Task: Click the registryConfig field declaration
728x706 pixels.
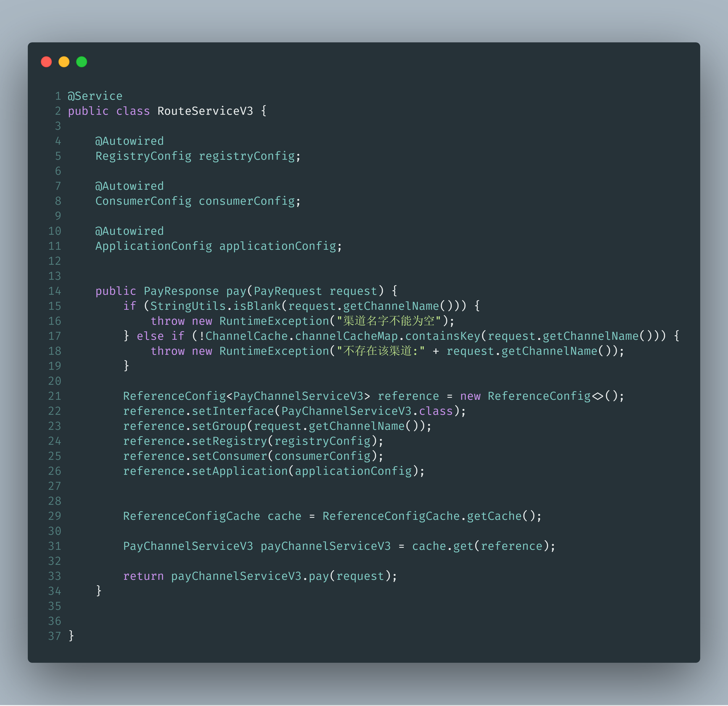Action: (247, 156)
